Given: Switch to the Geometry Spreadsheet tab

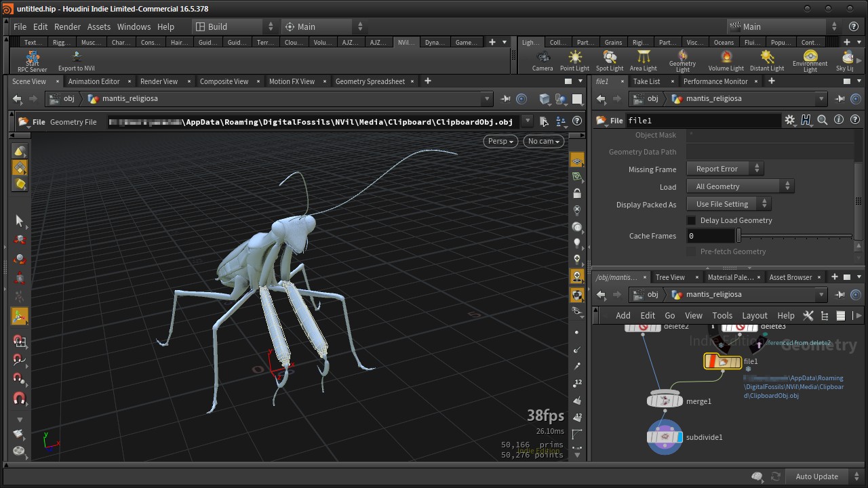Looking at the screenshot, I should pyautogui.click(x=370, y=81).
